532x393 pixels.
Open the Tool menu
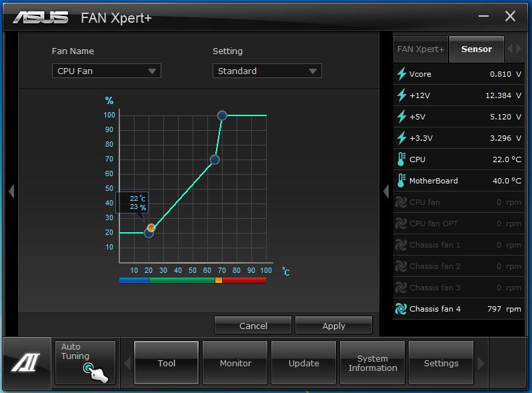click(166, 363)
